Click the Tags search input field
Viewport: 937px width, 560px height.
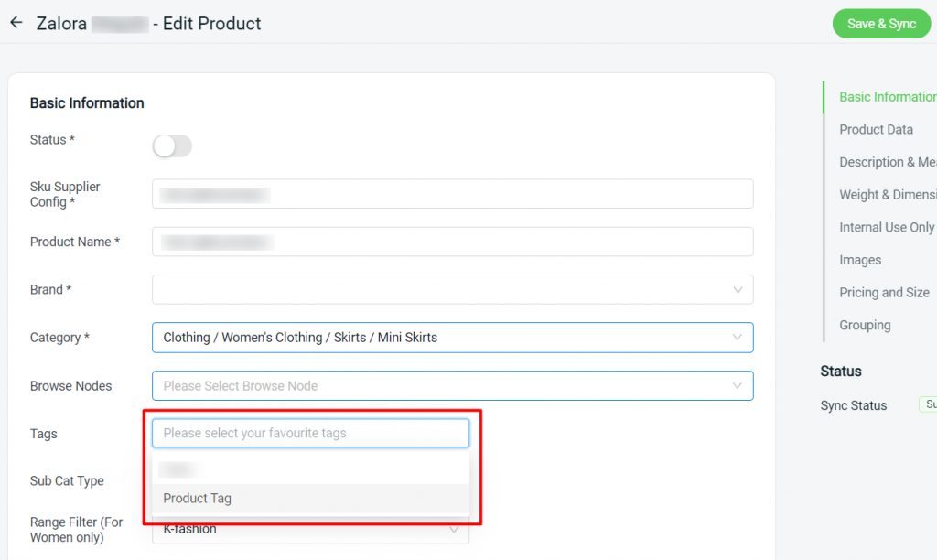click(310, 433)
